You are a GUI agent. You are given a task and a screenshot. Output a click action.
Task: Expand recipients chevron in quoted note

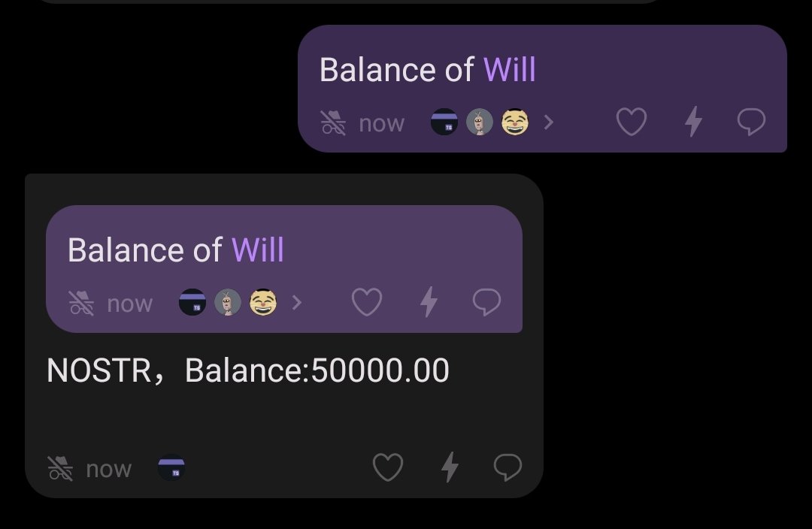(x=297, y=302)
